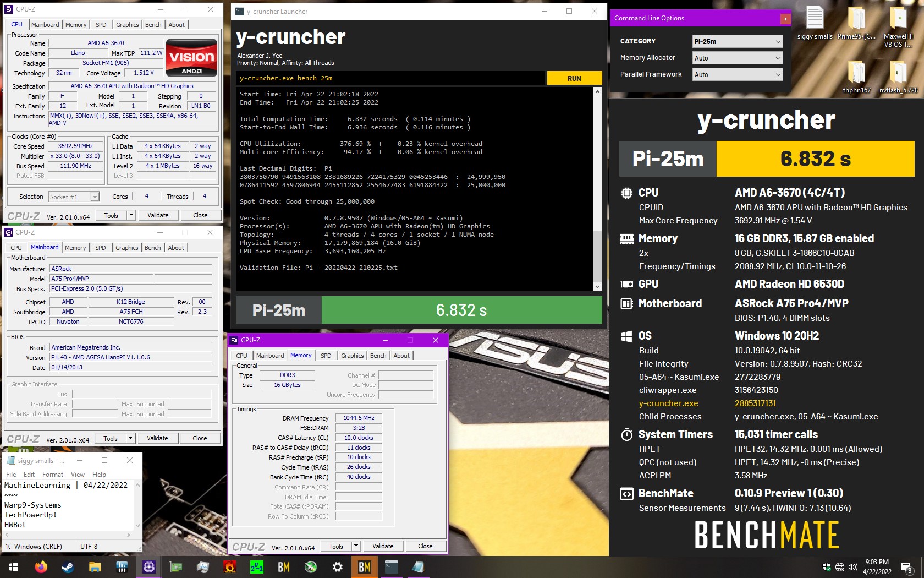This screenshot has width=924, height=578.
Task: Open Tools dropdown arrow in Memory CPU-Z window
Action: pos(356,546)
